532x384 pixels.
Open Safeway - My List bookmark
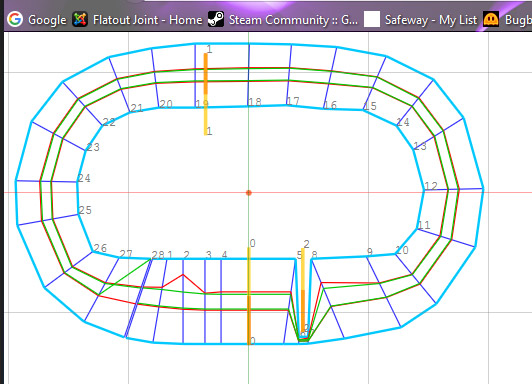click(x=431, y=20)
